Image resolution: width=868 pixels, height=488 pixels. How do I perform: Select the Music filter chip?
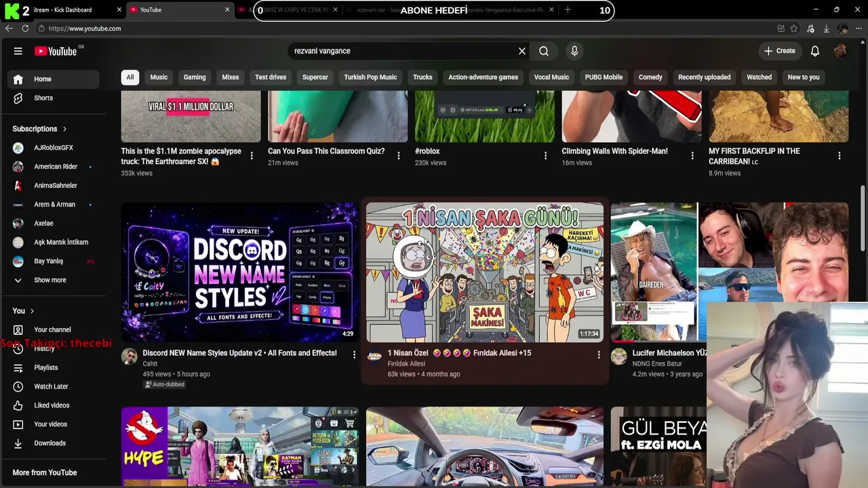coord(159,77)
